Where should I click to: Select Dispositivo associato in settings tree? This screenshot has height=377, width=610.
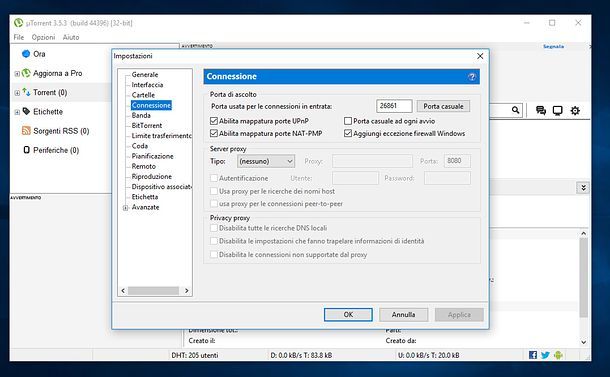(161, 186)
